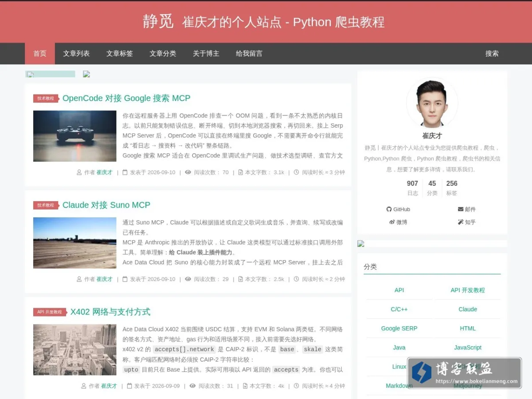Image resolution: width=532 pixels, height=399 pixels.
Task: Open the JavaScript category
Action: coord(468,348)
